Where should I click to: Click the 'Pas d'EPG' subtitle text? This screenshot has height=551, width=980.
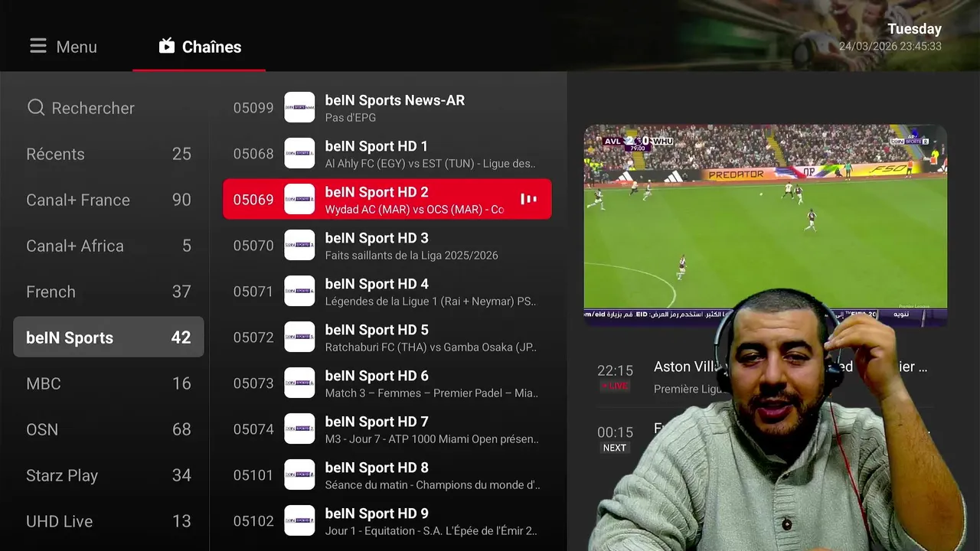[350, 118]
